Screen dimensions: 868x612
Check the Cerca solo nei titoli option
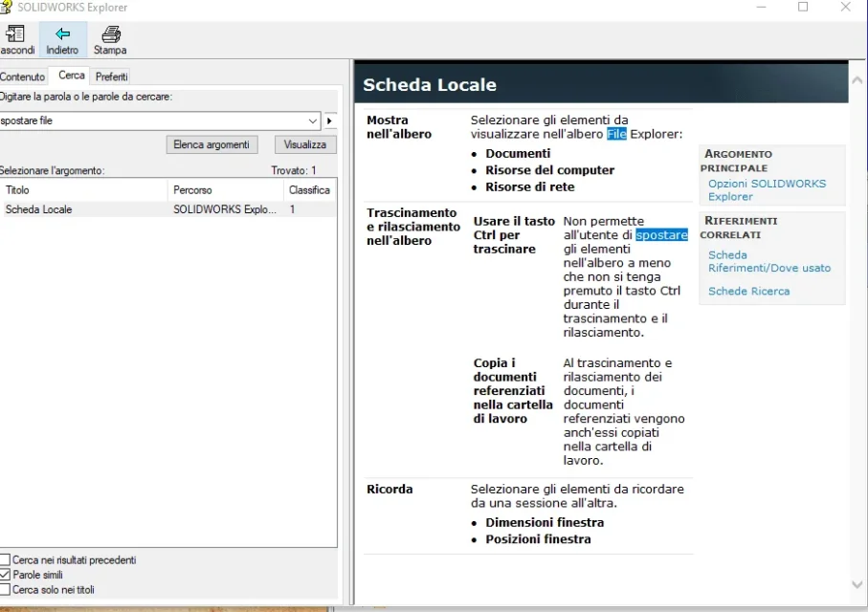pos(5,589)
